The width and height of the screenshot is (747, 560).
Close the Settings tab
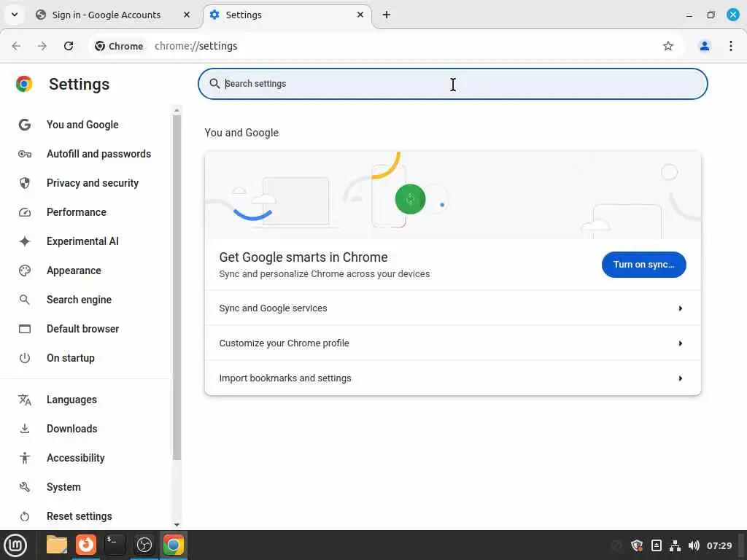360,15
